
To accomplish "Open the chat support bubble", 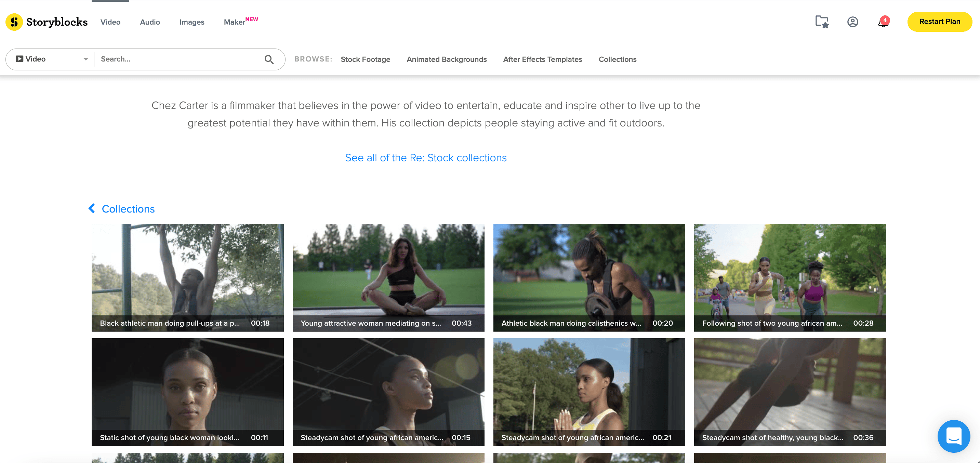I will pos(954,436).
